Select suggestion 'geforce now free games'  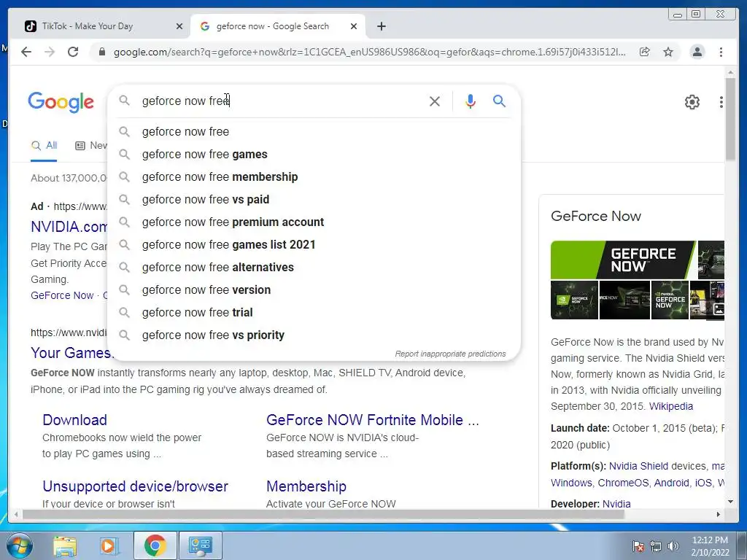tap(314, 155)
